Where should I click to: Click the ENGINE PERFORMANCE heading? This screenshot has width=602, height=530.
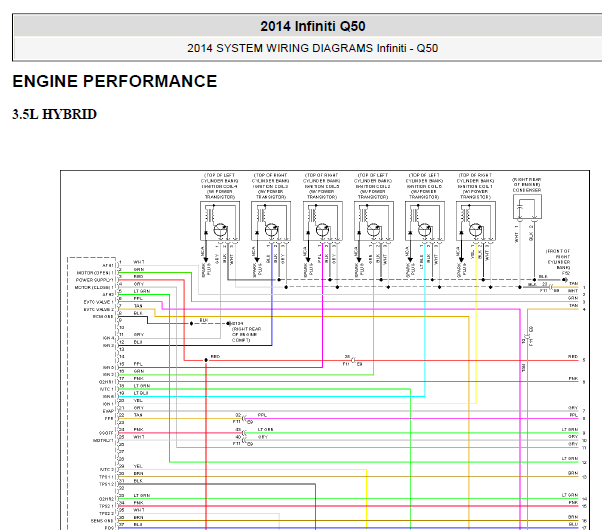114,82
